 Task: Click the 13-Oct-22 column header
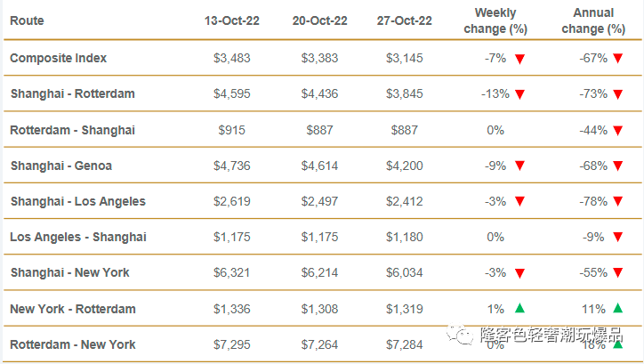(x=231, y=20)
